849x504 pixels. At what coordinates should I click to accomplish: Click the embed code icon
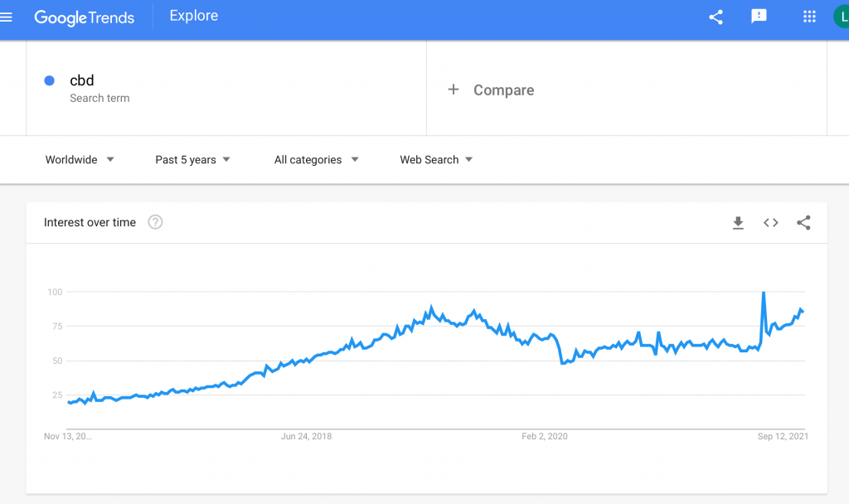tap(771, 222)
